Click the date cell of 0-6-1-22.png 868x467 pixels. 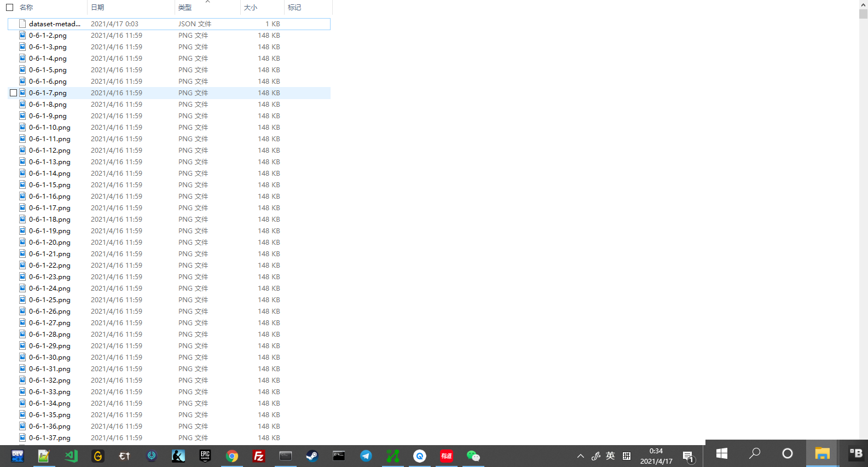pyautogui.click(x=117, y=265)
